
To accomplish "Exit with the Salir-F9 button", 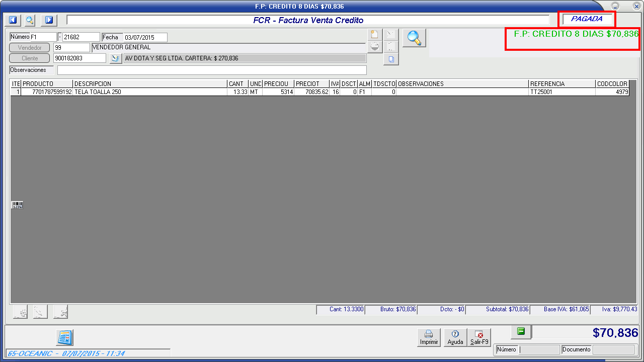I will coord(479,337).
